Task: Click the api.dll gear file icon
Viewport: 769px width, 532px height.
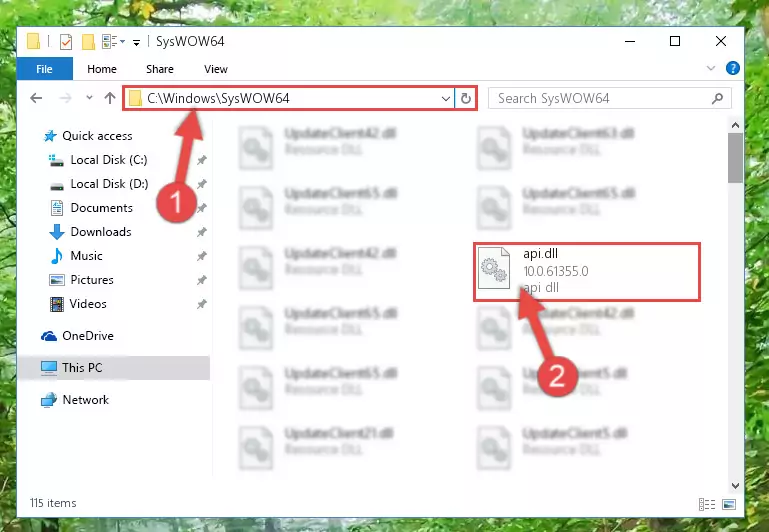Action: click(494, 269)
